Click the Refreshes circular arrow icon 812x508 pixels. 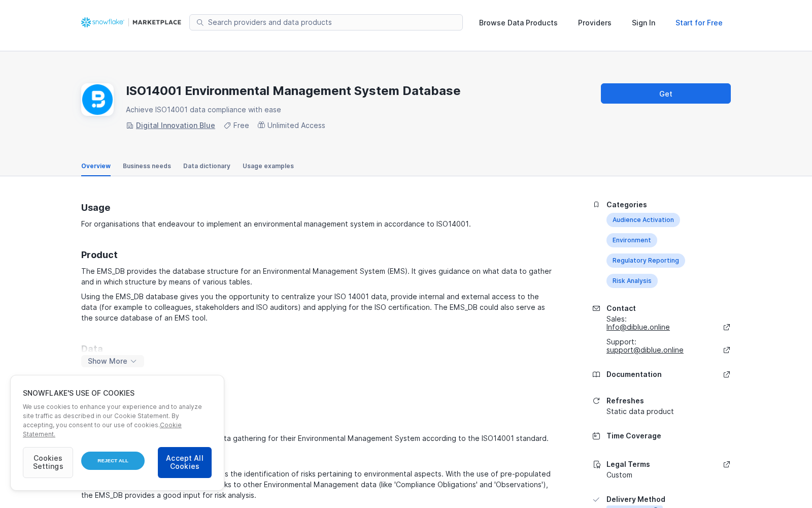(x=596, y=401)
